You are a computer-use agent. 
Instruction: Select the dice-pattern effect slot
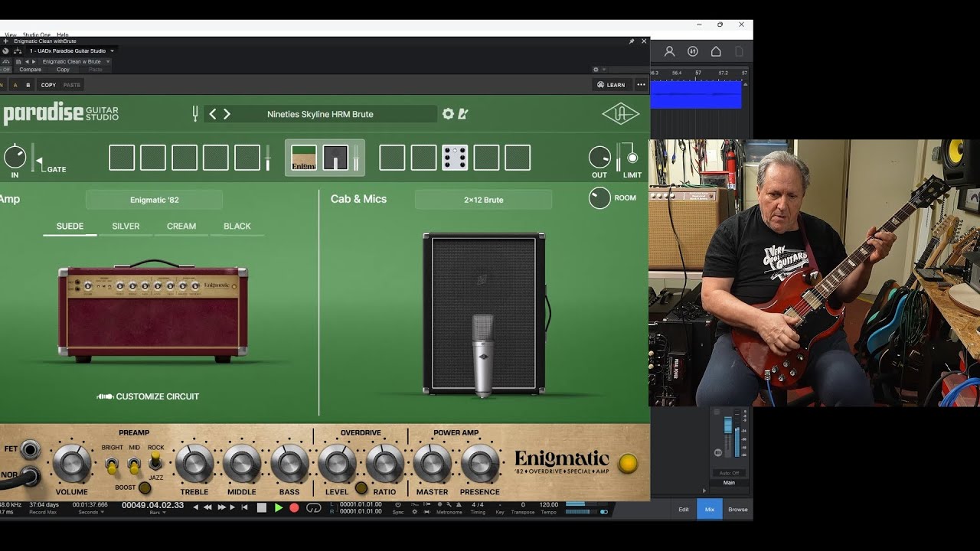pos(455,158)
